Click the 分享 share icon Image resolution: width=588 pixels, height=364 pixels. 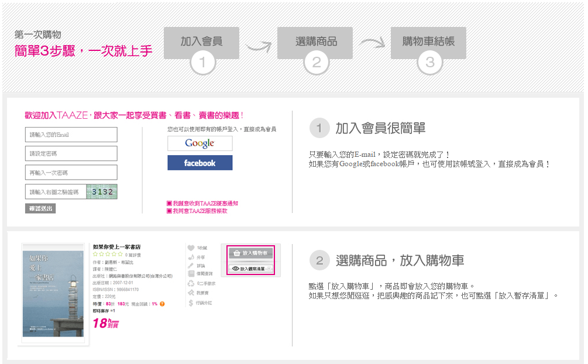[191, 257]
